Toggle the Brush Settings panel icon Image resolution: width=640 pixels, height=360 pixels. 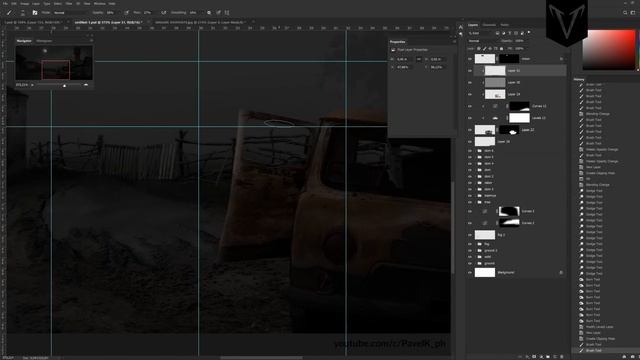point(35,13)
